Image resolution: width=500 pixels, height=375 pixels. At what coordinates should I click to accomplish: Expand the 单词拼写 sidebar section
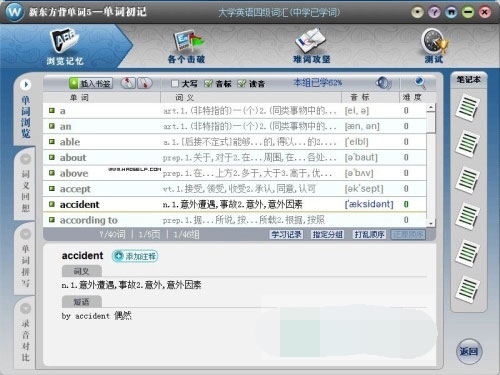coord(25,234)
